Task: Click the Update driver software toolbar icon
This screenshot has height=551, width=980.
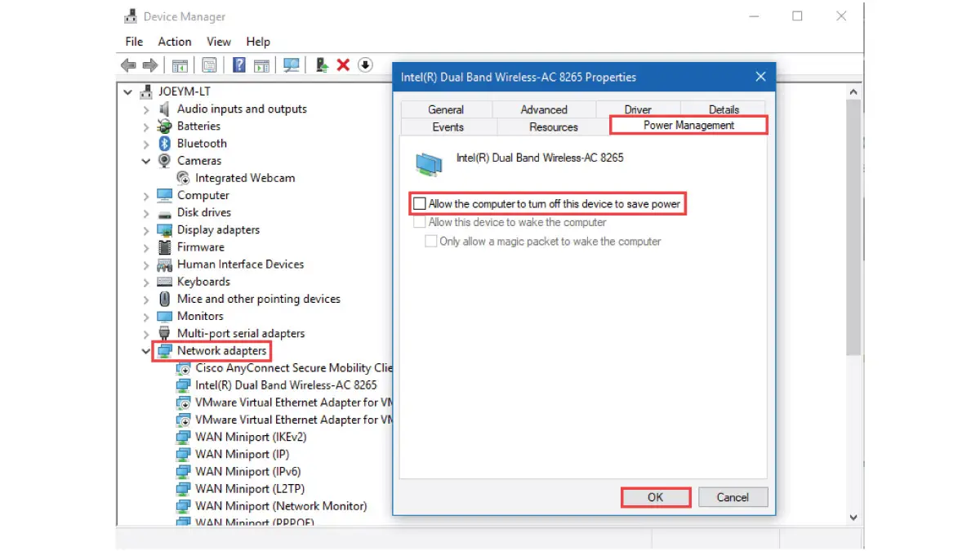Action: point(321,65)
